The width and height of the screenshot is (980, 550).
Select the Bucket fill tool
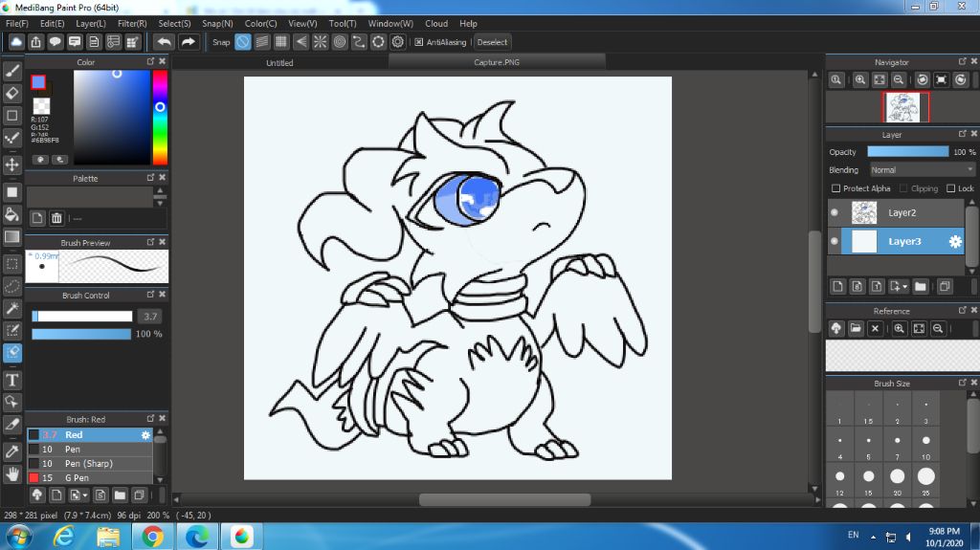pos(11,214)
